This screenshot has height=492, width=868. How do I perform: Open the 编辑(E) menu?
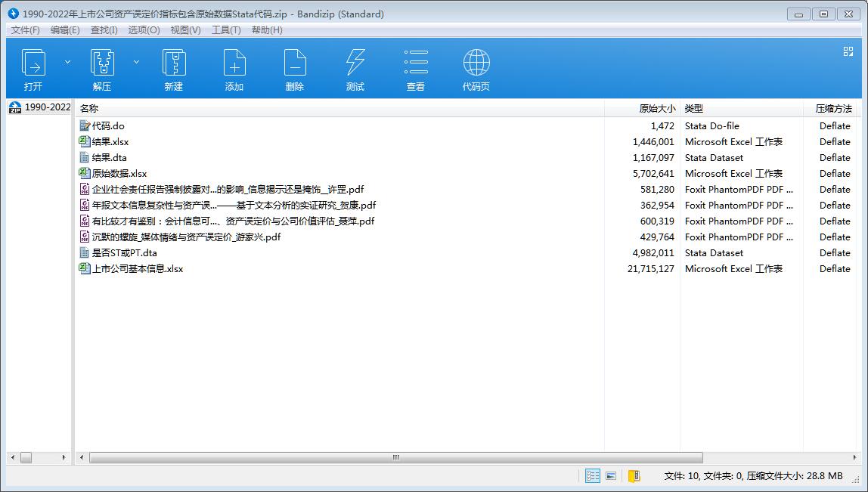(65, 30)
